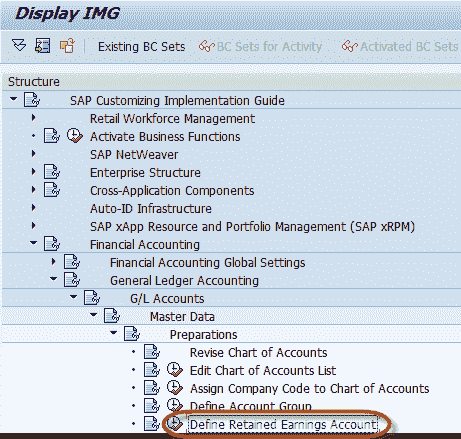
Task: Open documentation icon for Enterprise Structure
Action: 52,172
